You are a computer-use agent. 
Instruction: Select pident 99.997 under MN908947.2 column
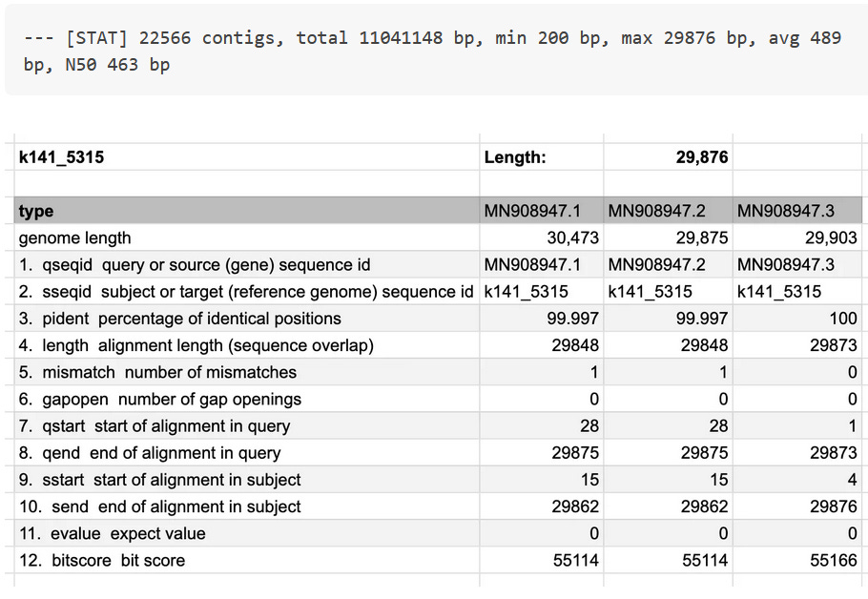click(668, 319)
